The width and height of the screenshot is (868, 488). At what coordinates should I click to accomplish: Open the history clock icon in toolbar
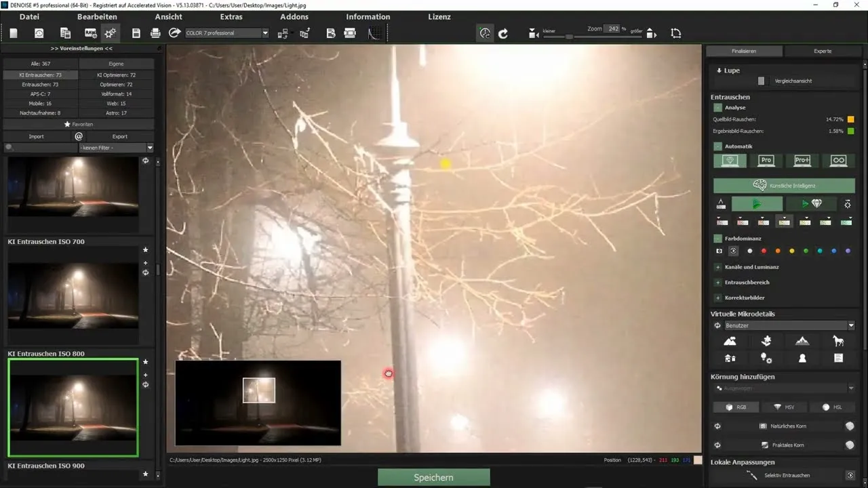pos(39,33)
